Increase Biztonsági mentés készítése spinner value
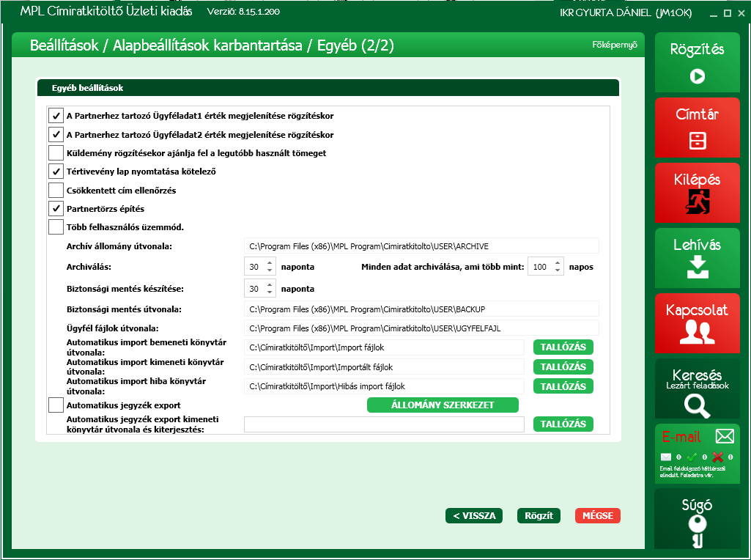 (x=270, y=285)
